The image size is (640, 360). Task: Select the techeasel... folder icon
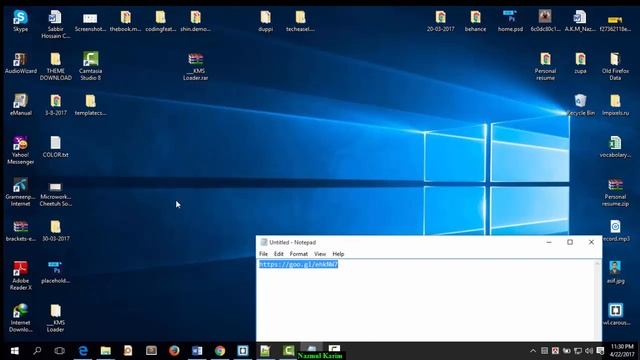[x=300, y=21]
